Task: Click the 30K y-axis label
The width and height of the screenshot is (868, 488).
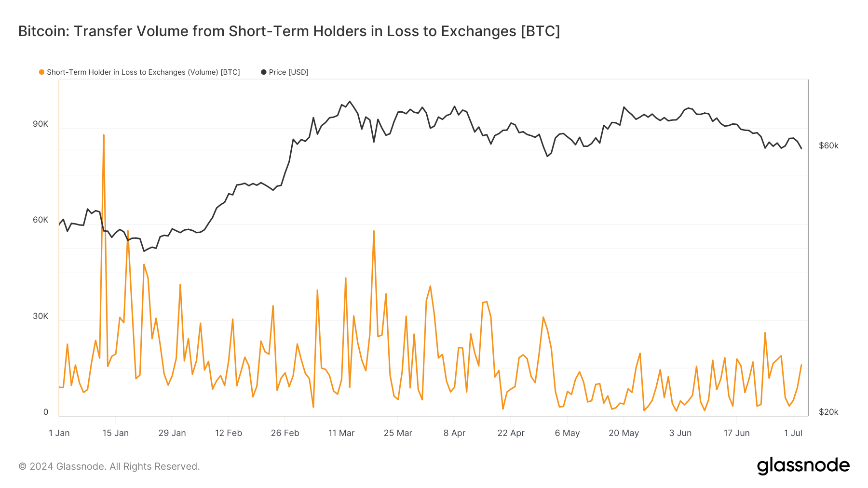Action: coord(41,317)
